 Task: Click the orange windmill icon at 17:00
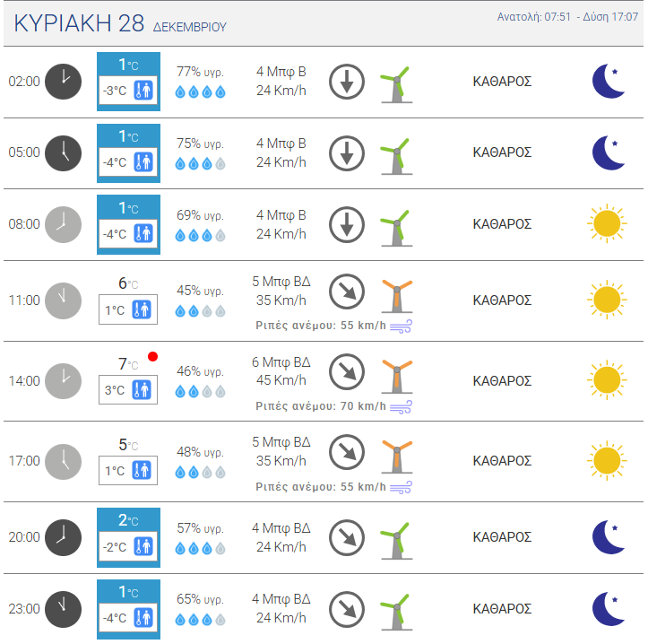[397, 457]
